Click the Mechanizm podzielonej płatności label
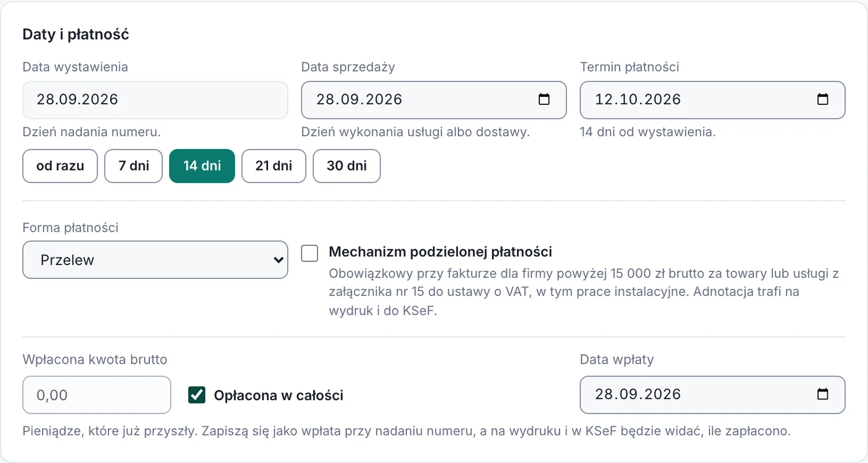Image resolution: width=868 pixels, height=463 pixels. (x=441, y=252)
